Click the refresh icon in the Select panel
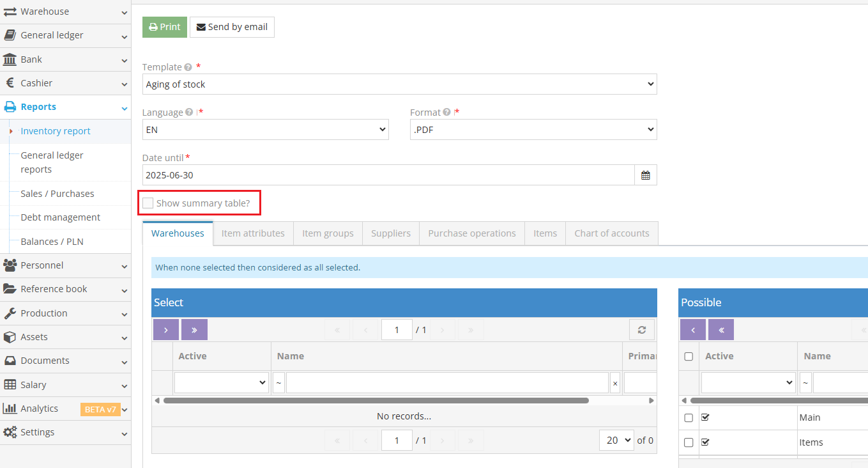 click(641, 329)
